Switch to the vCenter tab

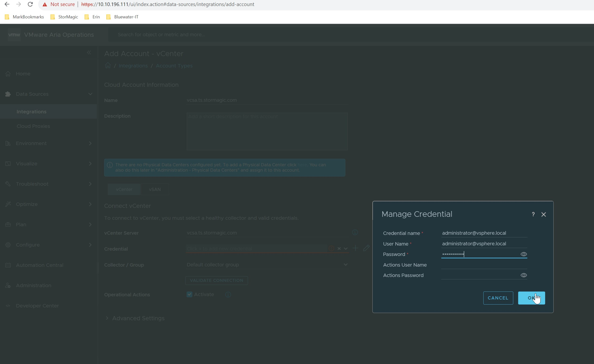point(124,189)
